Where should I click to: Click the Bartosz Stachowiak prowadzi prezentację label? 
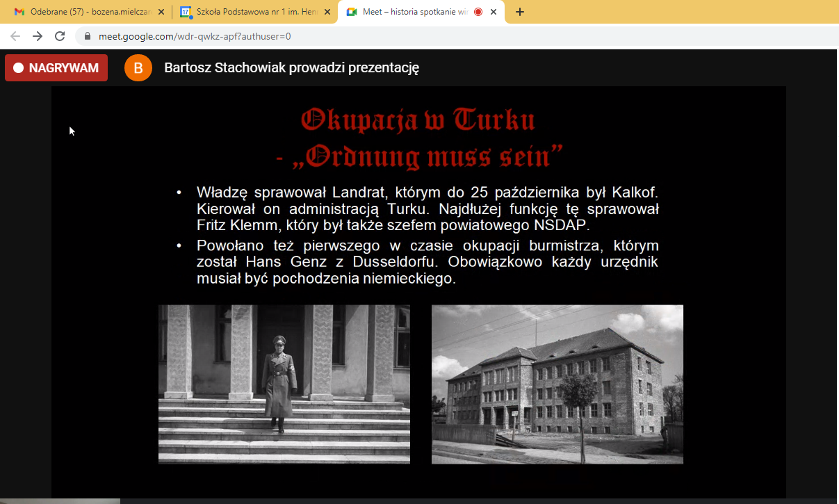(291, 68)
